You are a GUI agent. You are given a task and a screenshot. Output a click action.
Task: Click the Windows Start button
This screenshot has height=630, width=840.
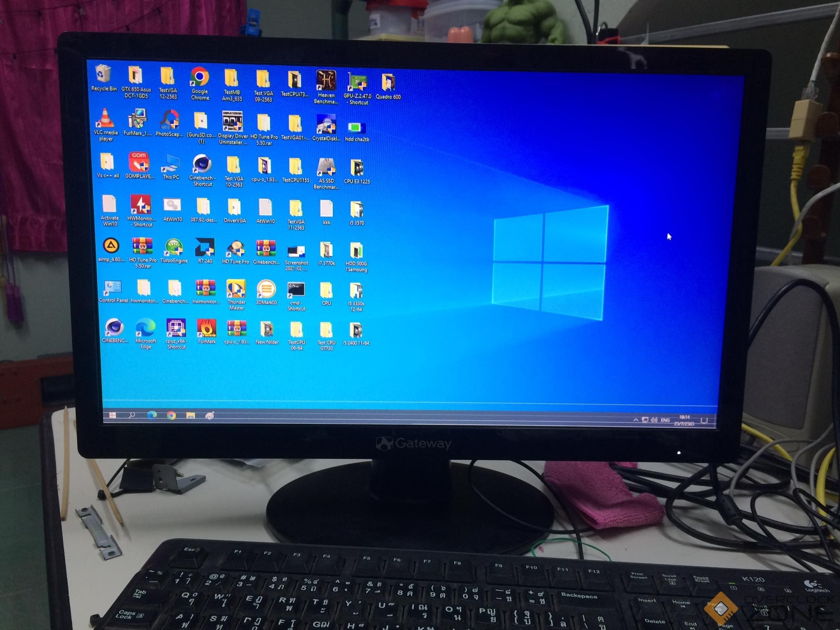(x=112, y=415)
